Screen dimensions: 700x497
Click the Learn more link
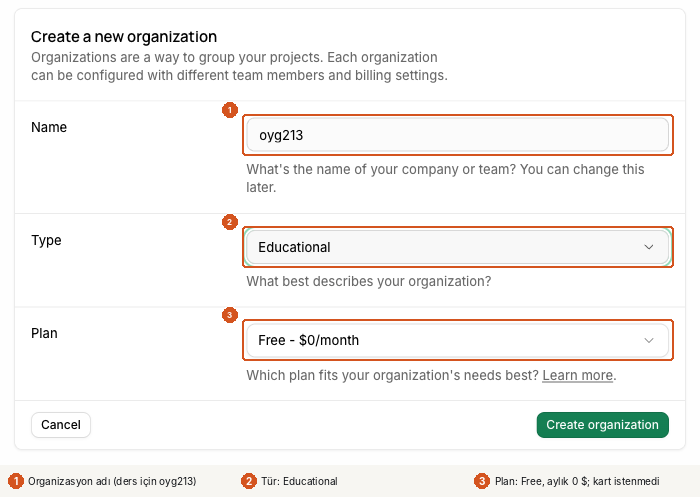pos(577,375)
